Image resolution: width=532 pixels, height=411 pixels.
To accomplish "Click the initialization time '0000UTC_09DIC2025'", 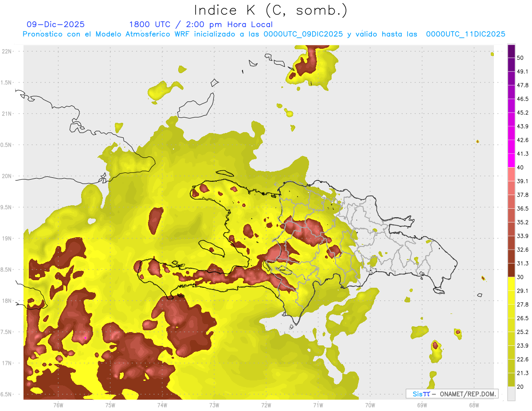I will point(303,34).
